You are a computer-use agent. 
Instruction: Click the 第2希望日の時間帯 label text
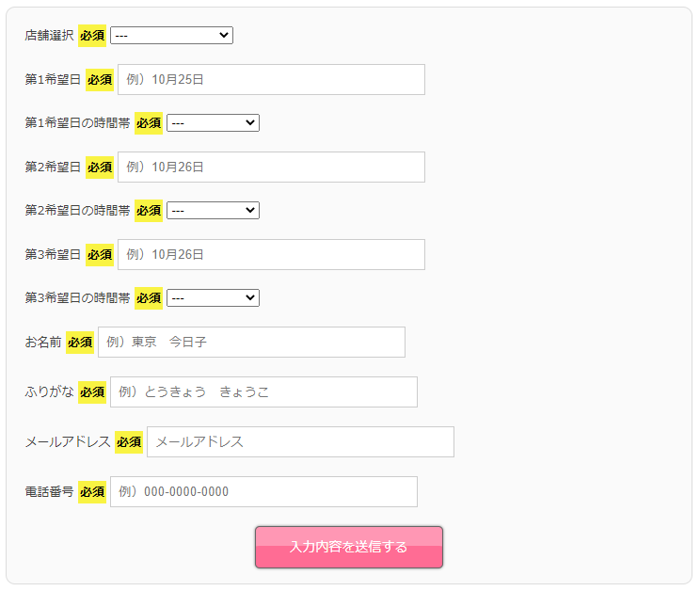78,210
